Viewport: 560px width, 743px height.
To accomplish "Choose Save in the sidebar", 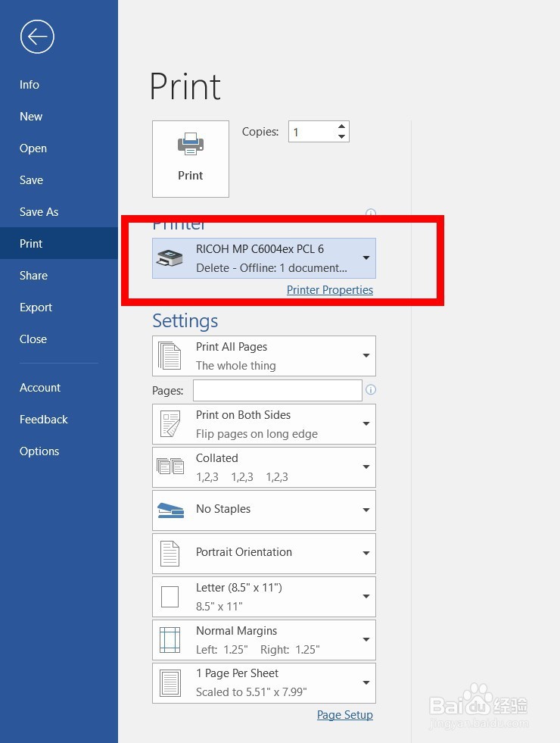I will (x=31, y=180).
